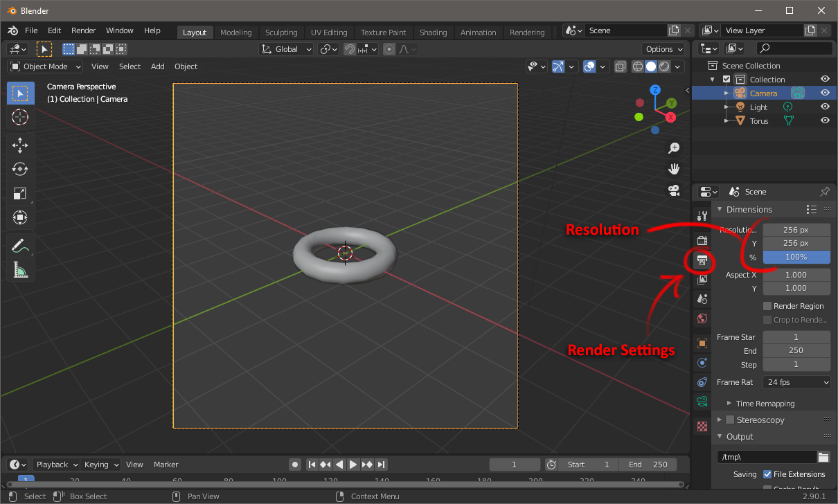Open the output path folder browser
The image size is (838, 504).
click(823, 457)
